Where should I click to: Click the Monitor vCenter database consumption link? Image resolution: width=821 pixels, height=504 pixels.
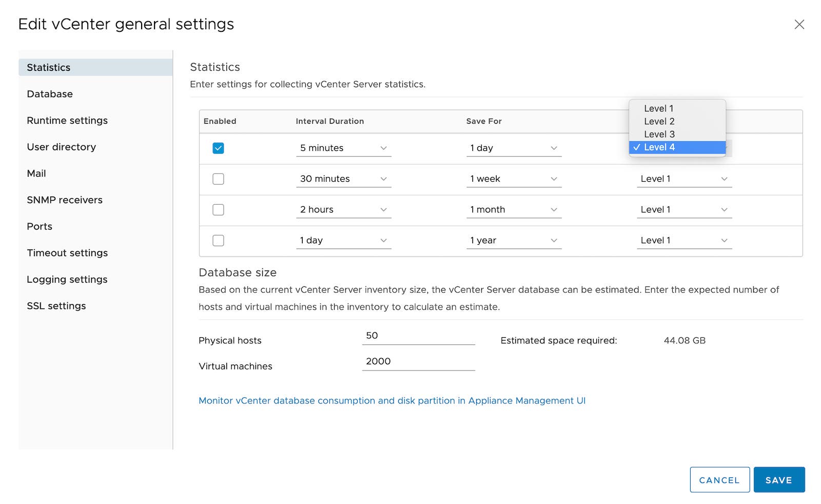point(392,400)
